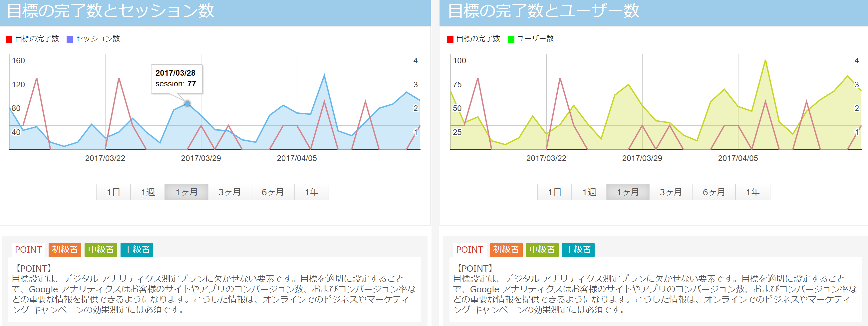The image size is (868, 326).
Task: Open the left panel's 中級者 tab
Action: click(101, 250)
